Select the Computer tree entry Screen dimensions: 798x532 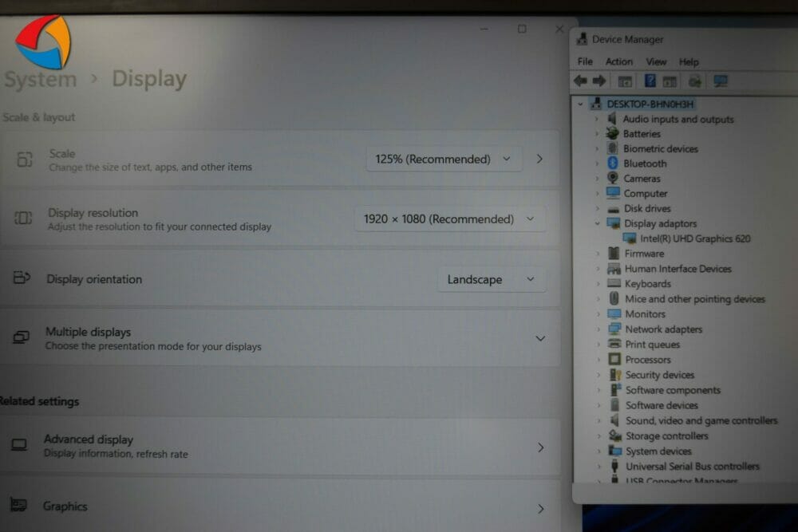point(646,193)
